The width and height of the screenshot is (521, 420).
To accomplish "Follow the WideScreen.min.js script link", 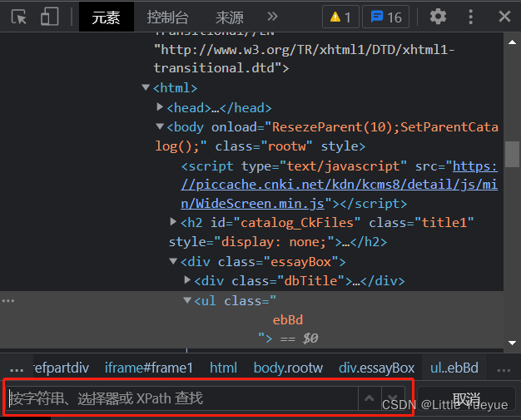I will click(x=340, y=185).
